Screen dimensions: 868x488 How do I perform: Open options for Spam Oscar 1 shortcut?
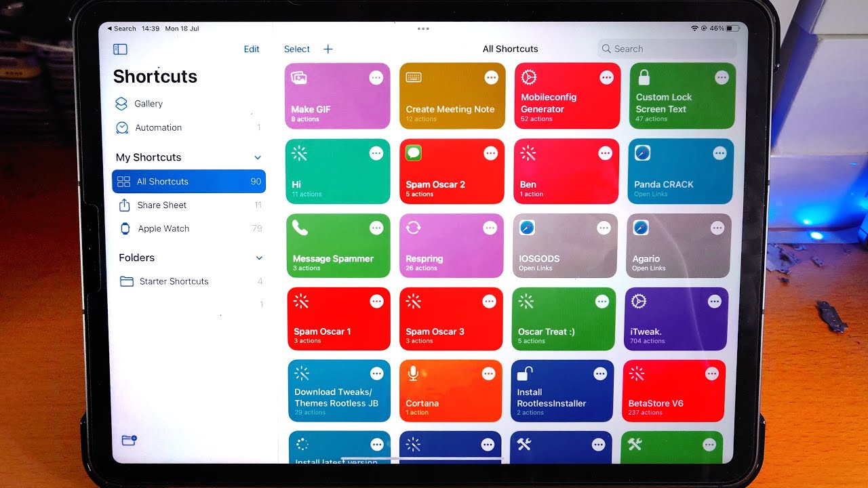coord(376,302)
